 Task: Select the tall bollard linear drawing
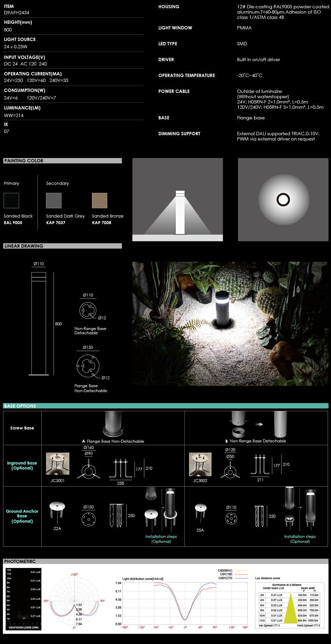(x=39, y=324)
